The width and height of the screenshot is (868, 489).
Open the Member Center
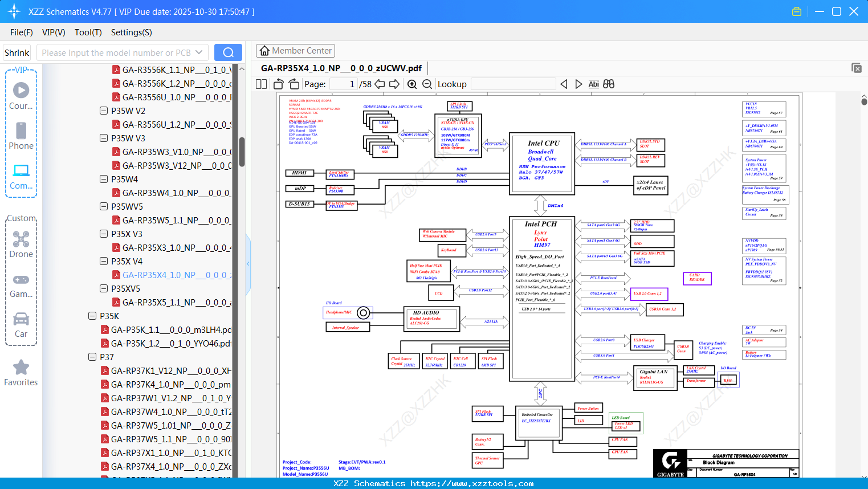click(x=295, y=51)
